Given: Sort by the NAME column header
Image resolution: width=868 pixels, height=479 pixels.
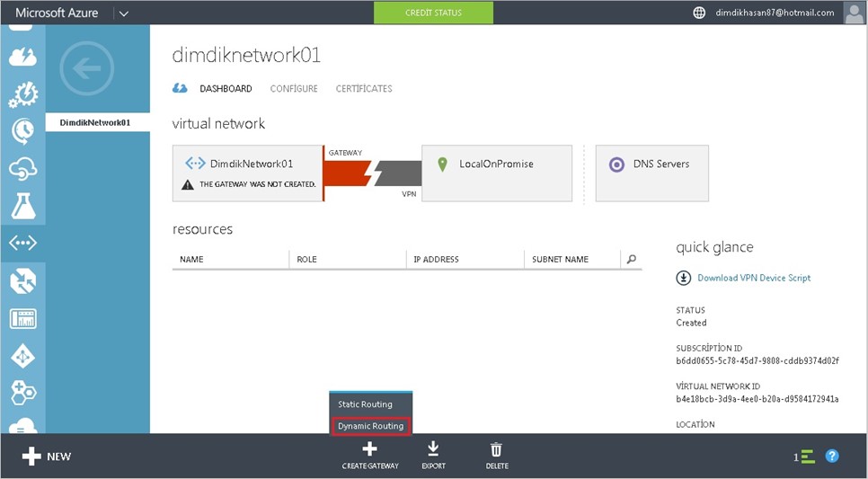Looking at the screenshot, I should coord(191,259).
